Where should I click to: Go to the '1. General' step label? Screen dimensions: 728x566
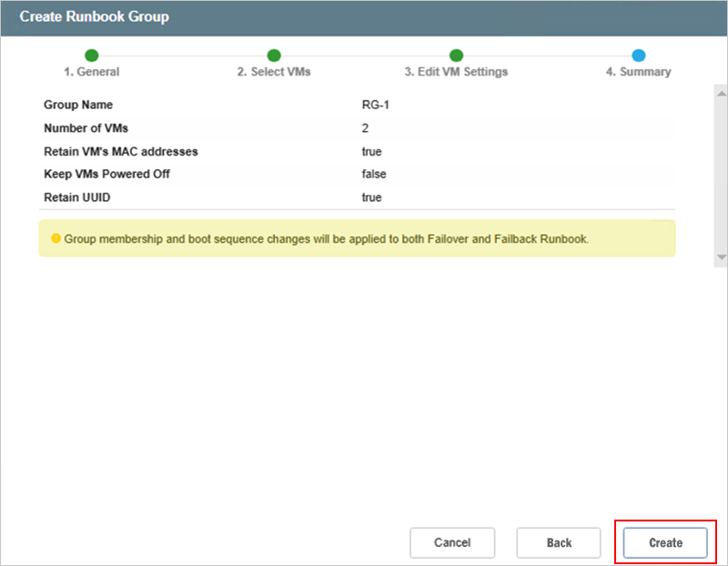pyautogui.click(x=92, y=72)
